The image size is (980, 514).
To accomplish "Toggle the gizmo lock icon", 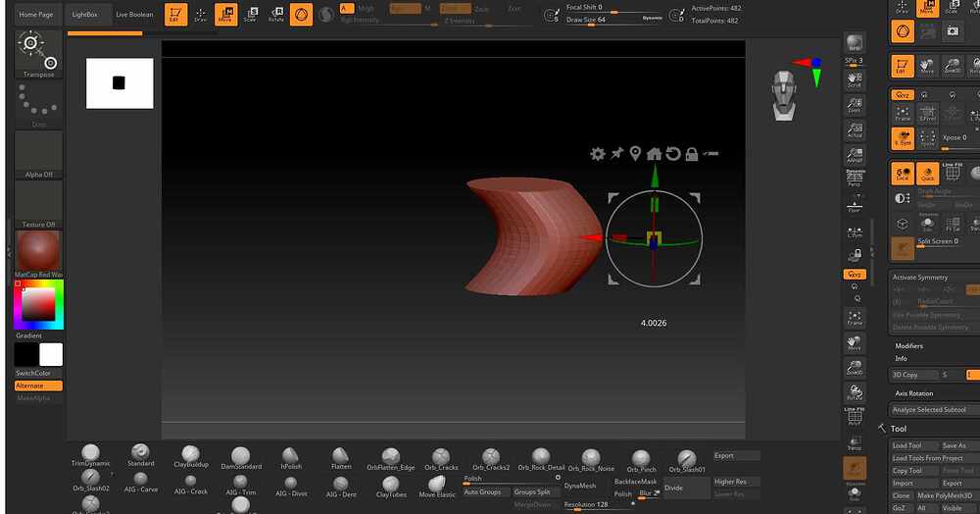I will (x=691, y=154).
